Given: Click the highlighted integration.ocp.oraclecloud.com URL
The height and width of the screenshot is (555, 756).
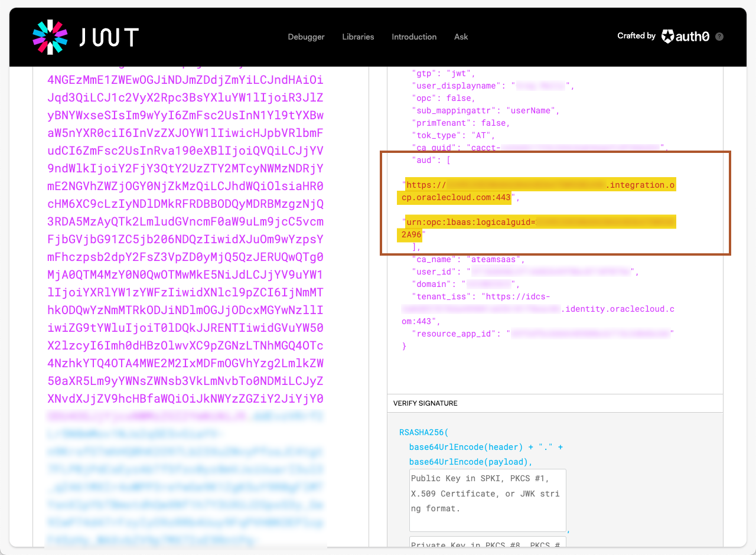Looking at the screenshot, I should [x=537, y=191].
